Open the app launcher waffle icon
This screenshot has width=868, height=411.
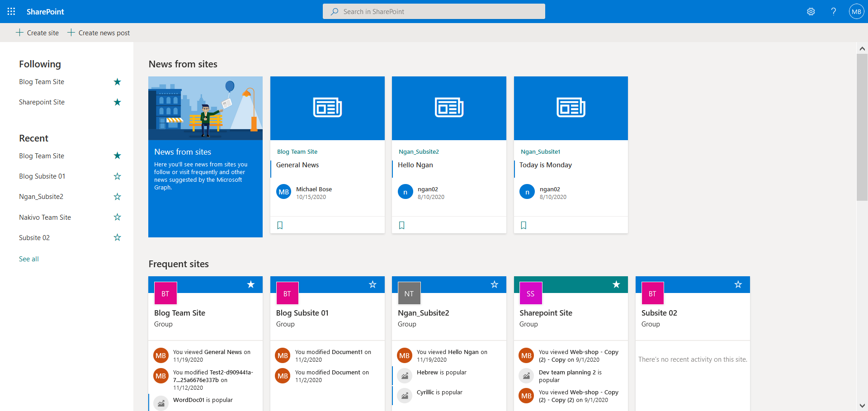click(x=11, y=11)
